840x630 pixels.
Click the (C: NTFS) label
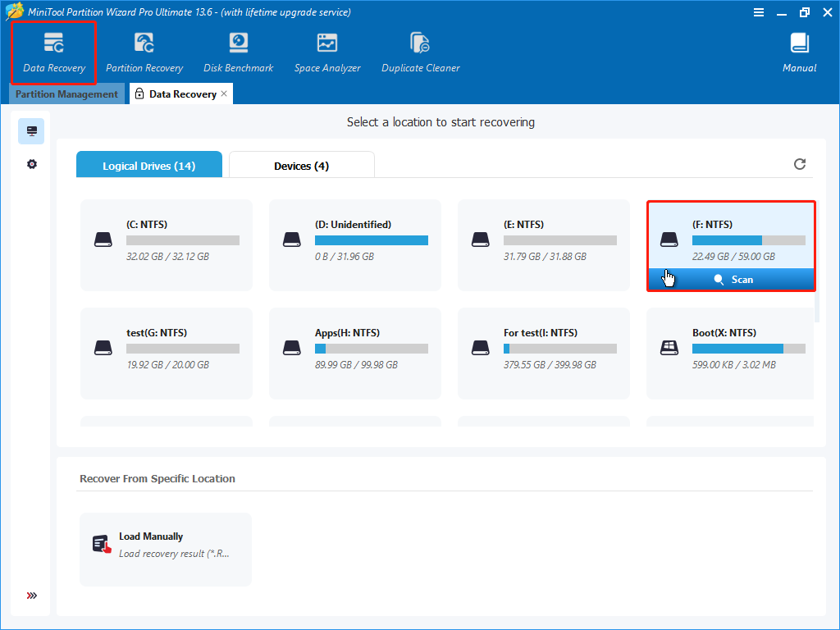[x=147, y=225]
